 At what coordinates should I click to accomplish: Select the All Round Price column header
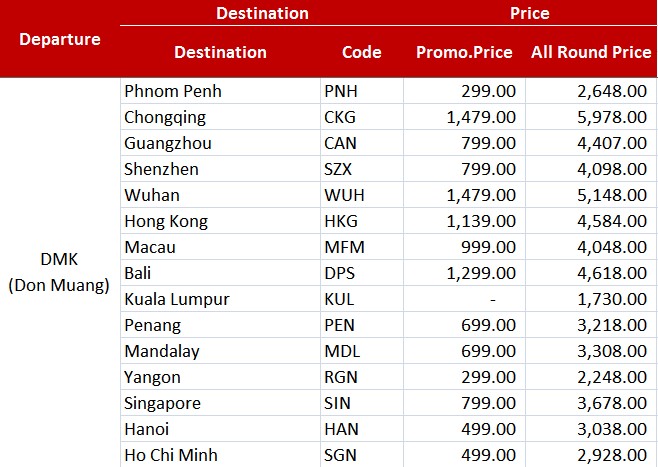pyautogui.click(x=591, y=52)
